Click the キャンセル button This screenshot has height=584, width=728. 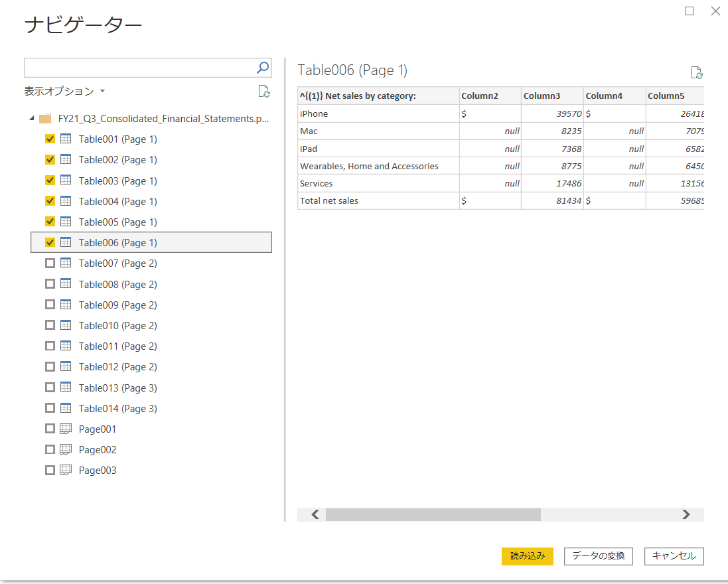(674, 556)
